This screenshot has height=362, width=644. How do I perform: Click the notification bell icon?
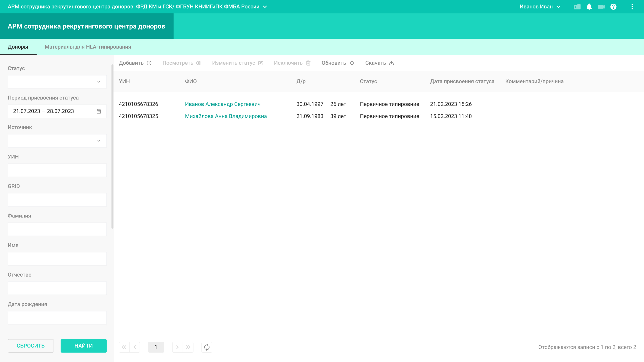click(x=589, y=7)
